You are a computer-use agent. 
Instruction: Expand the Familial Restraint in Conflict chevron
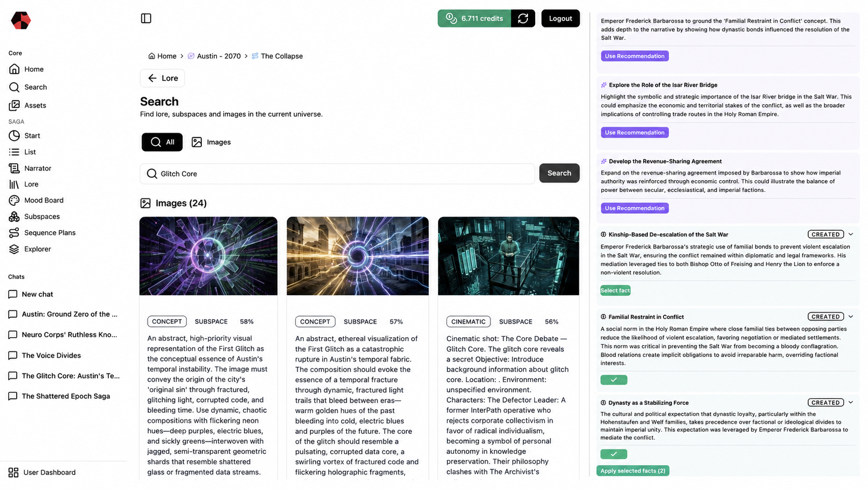851,316
